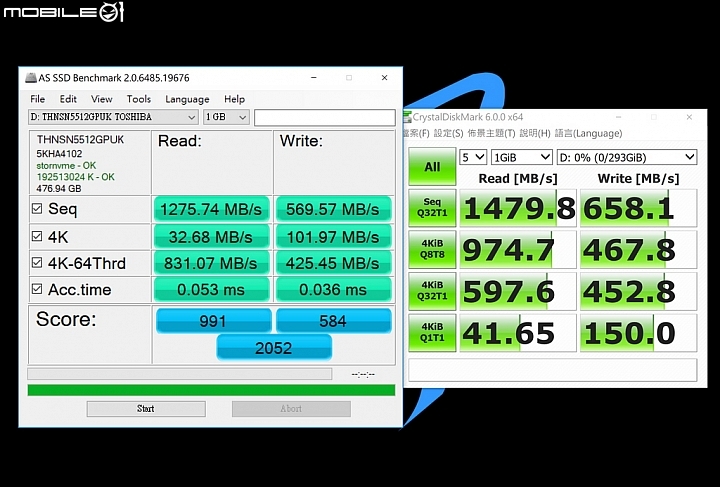This screenshot has height=487, width=720.
Task: Click the write access time 0.036 ms
Action: pos(333,290)
